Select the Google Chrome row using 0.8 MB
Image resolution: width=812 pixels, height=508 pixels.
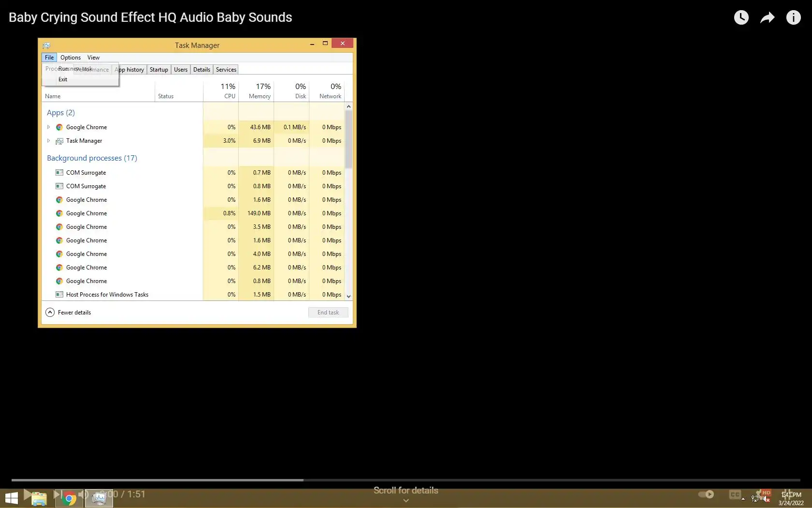[x=193, y=281]
